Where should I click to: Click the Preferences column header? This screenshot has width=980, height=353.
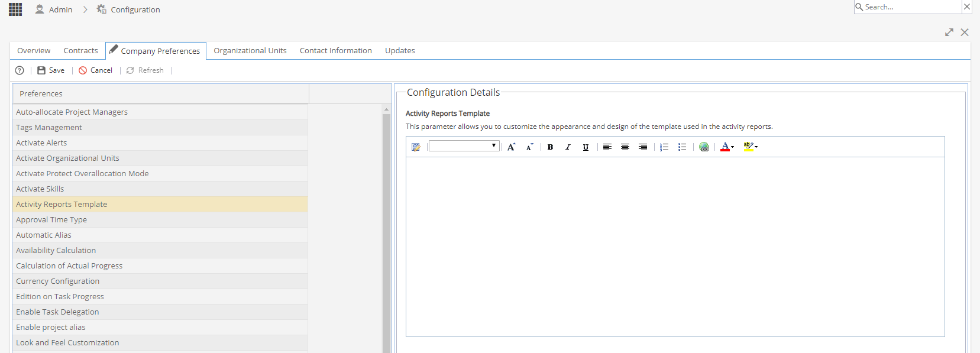[160, 93]
